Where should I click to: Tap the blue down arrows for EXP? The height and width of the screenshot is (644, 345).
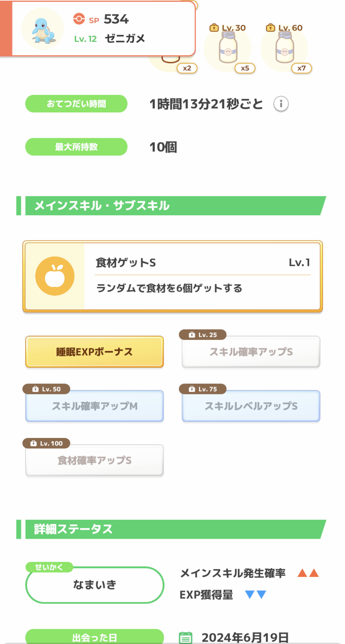pyautogui.click(x=255, y=594)
